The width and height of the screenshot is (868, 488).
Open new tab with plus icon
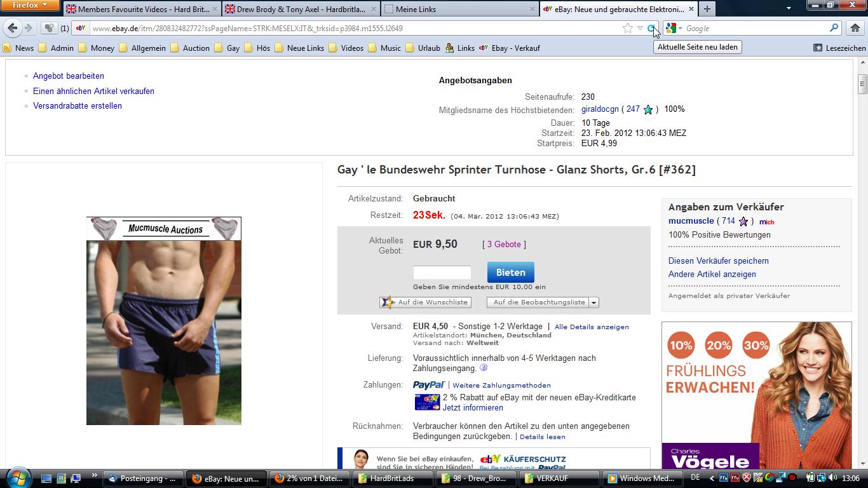(707, 9)
